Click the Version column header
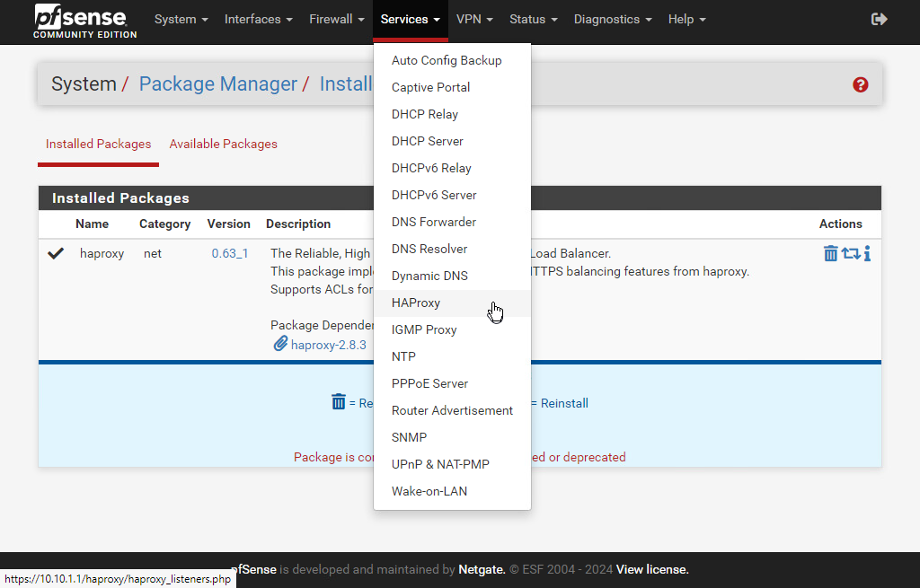Screen dimensions: 920x588 [229, 224]
